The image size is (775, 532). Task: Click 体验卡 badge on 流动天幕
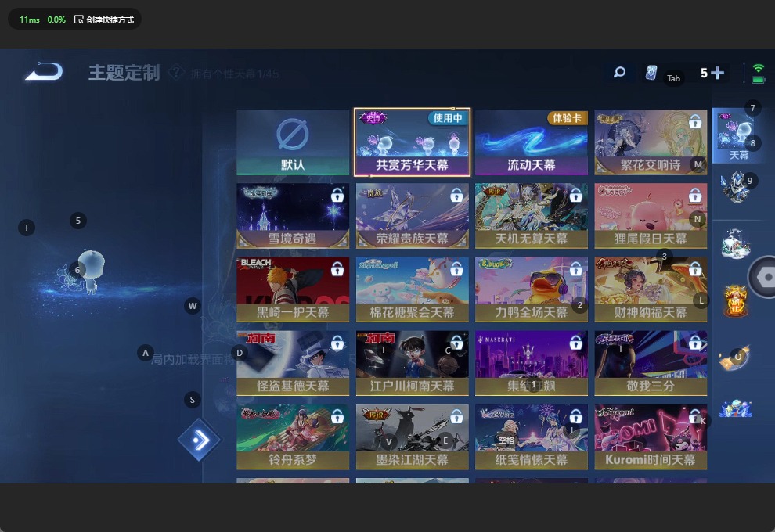tap(567, 118)
